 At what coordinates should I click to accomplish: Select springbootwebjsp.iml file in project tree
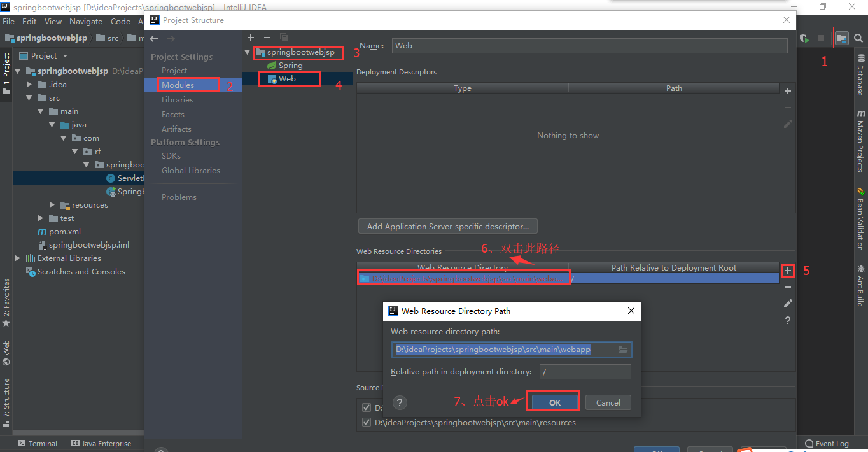tap(83, 245)
